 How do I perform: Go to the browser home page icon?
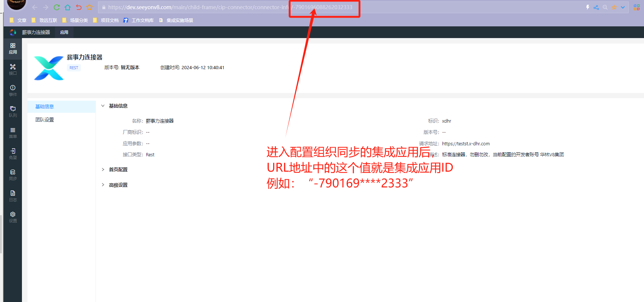point(68,7)
